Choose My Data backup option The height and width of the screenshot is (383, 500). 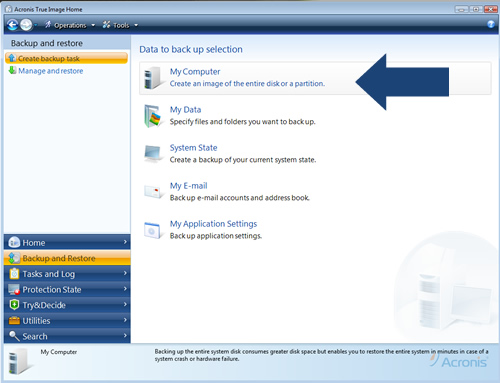click(185, 110)
